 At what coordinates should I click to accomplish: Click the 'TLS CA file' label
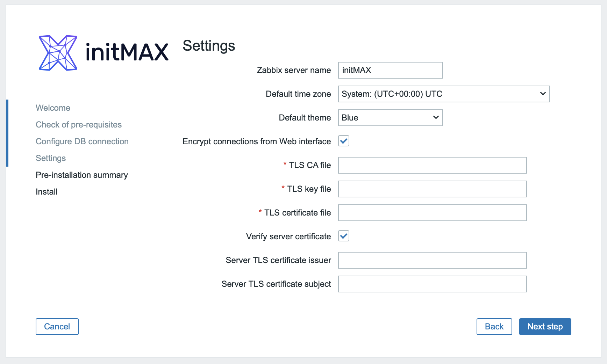click(x=310, y=165)
